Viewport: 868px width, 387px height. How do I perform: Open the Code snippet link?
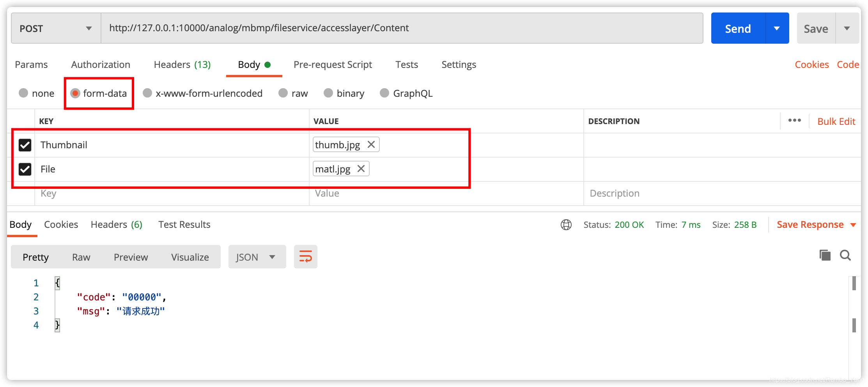tap(848, 64)
